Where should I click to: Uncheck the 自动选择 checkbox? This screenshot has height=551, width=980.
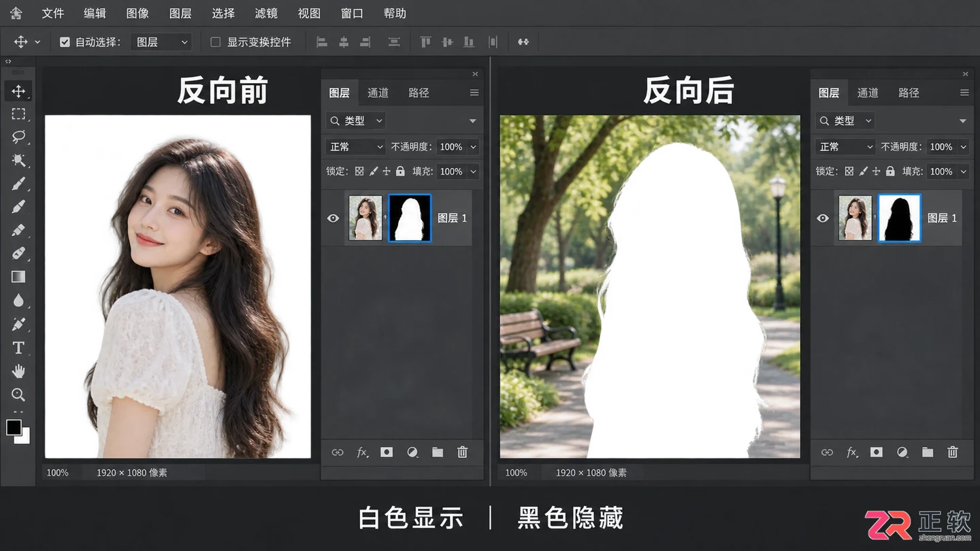pyautogui.click(x=65, y=42)
